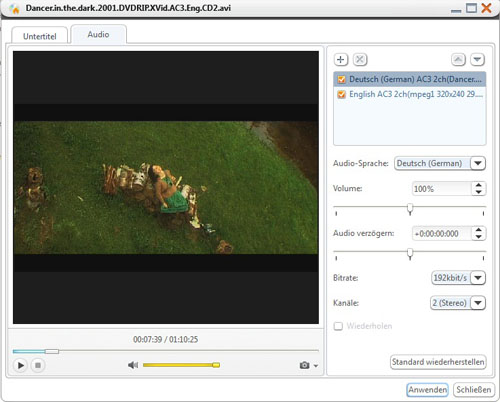Click the Schließen button
This screenshot has width=500, height=402.
[474, 390]
